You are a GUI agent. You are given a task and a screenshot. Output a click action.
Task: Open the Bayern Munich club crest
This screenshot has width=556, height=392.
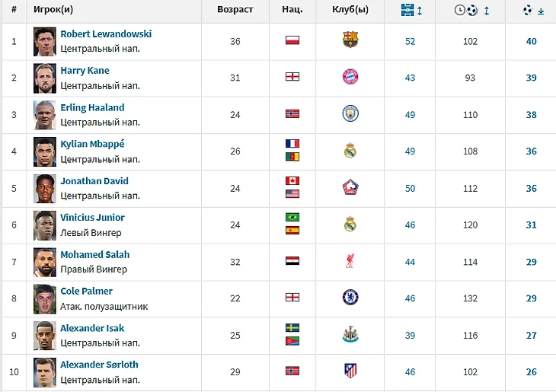click(350, 77)
